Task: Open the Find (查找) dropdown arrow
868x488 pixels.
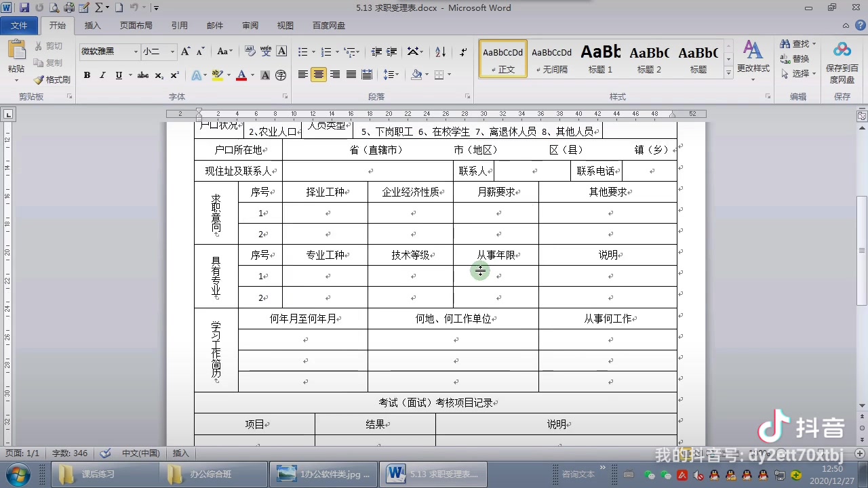Action: click(814, 44)
